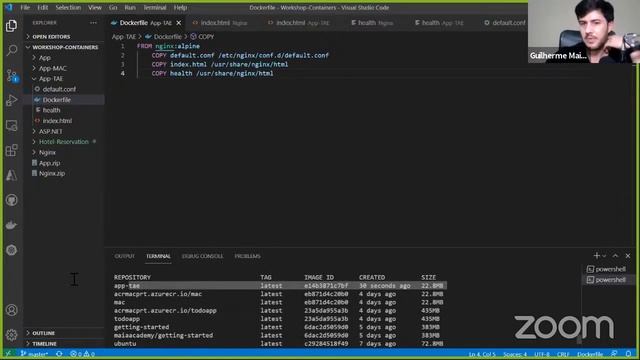Open the Selection menu

pos(68,7)
